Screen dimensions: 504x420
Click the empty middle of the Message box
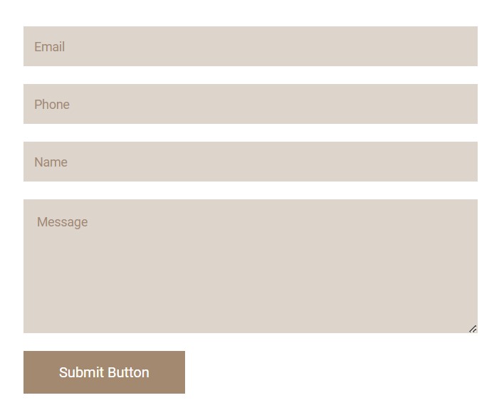pyautogui.click(x=250, y=271)
